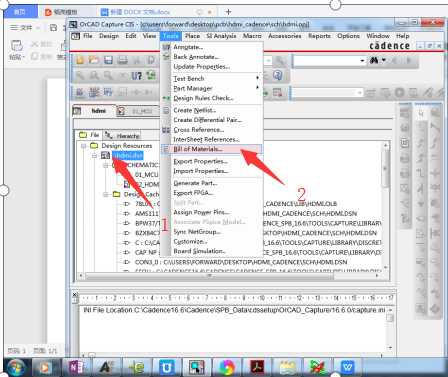The width and height of the screenshot is (448, 377).
Task: Open the Windows Start orb
Action: coord(16,368)
